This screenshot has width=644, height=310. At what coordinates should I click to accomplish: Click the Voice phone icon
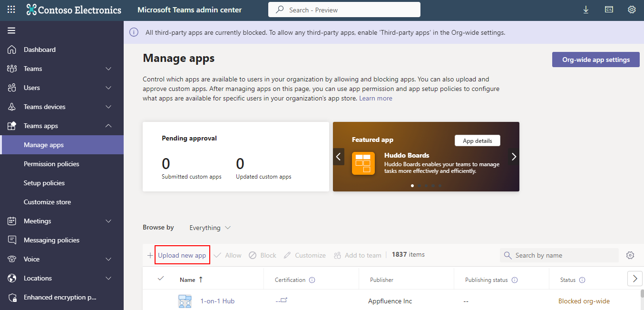[12, 259]
